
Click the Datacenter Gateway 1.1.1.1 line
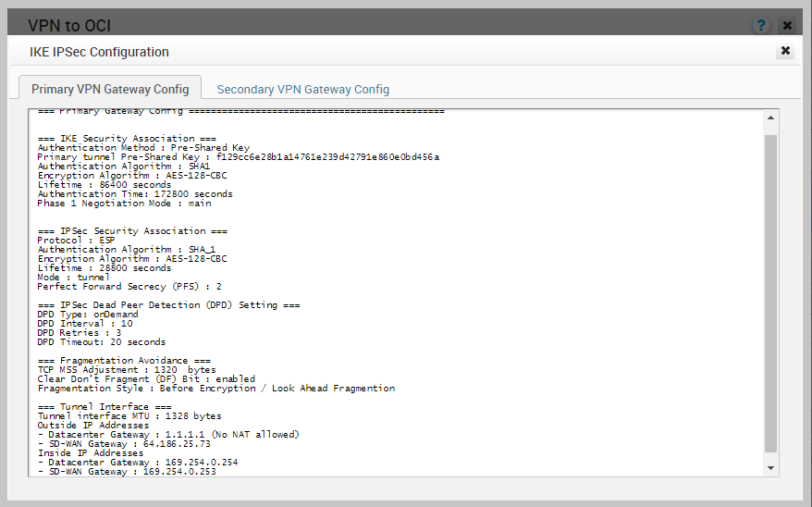click(168, 435)
